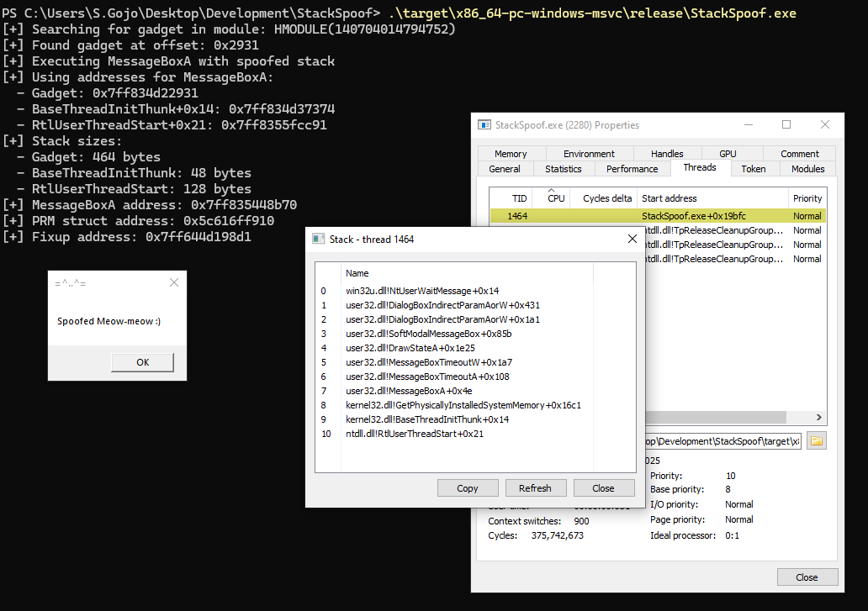
Task: Select stack frame 0 NtUserWaitMessage+0x14
Action: 422,291
